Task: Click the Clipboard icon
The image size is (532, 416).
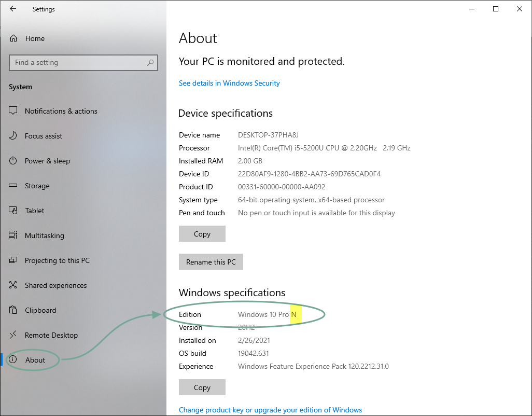Action: [x=13, y=310]
